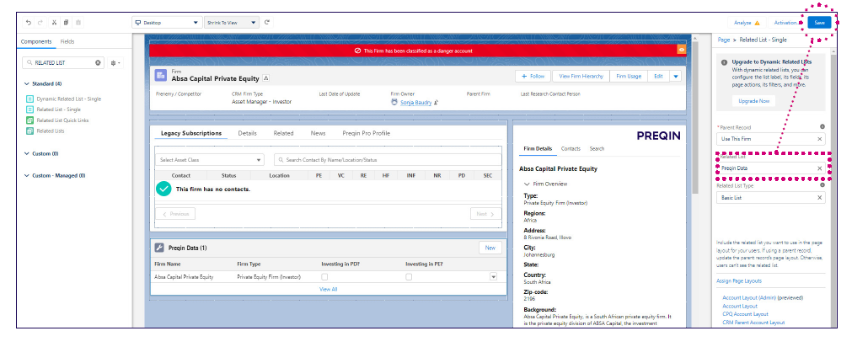
Task: Open the Shrink To View zoom dropdown
Action: tap(232, 23)
